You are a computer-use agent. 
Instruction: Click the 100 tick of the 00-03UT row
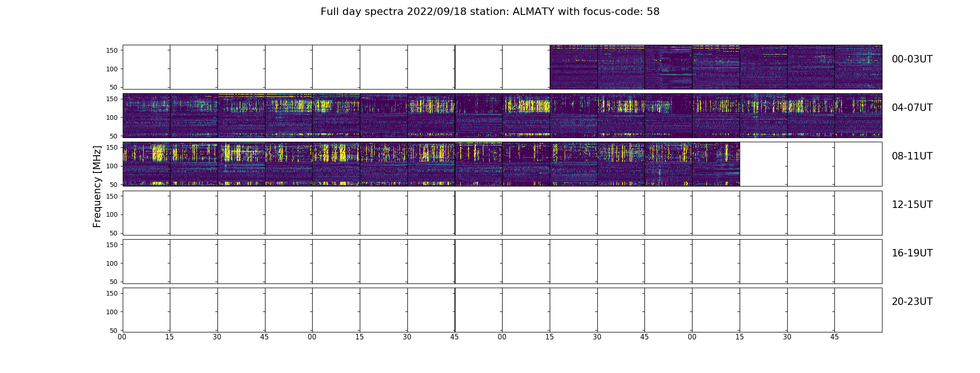click(112, 69)
